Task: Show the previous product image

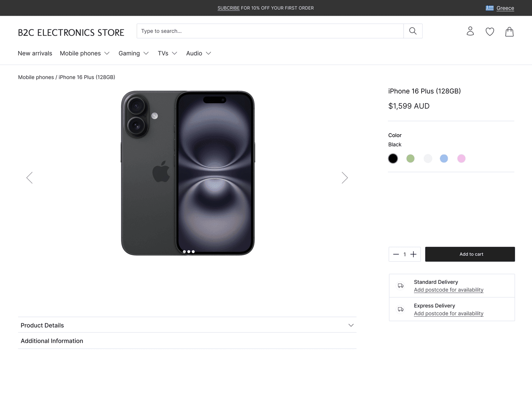Action: [x=30, y=178]
